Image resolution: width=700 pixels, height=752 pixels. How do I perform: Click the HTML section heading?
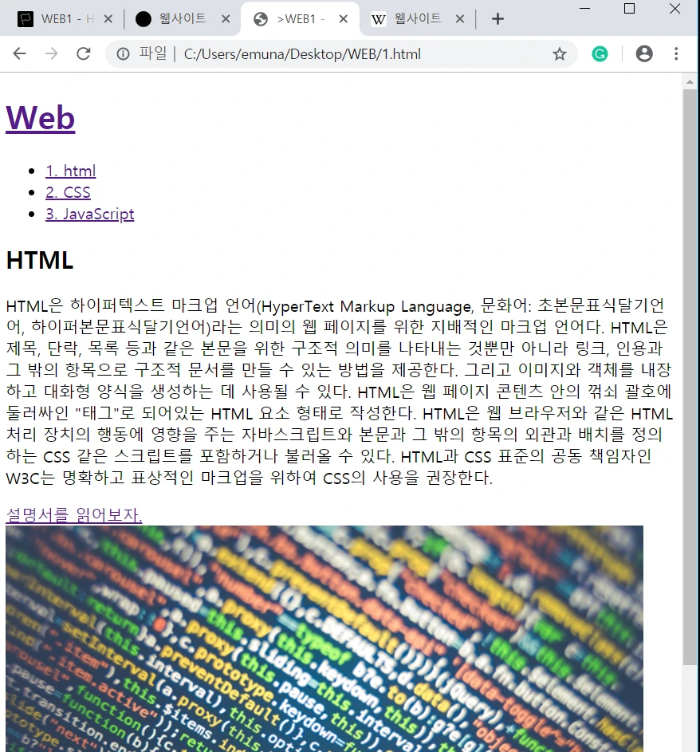40,261
